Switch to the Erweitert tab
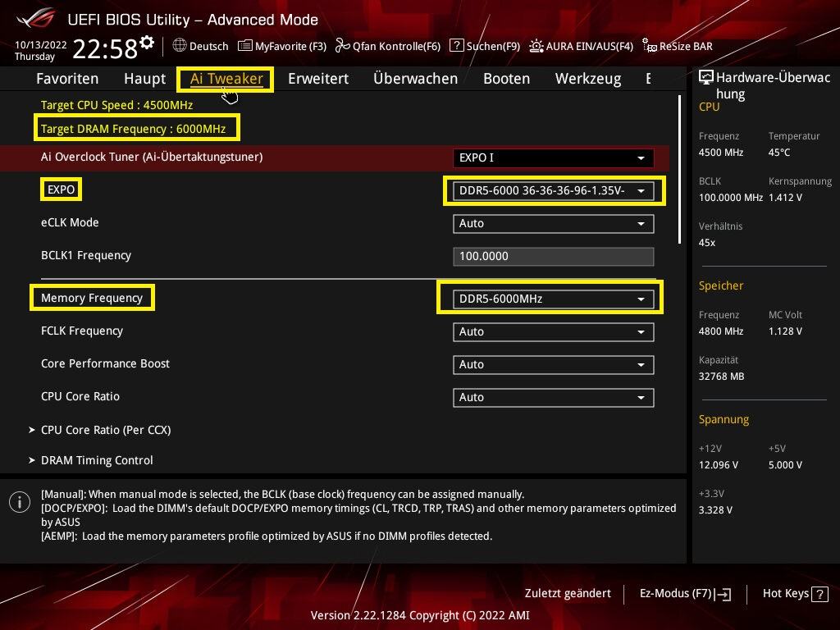840x630 pixels. [x=318, y=79]
